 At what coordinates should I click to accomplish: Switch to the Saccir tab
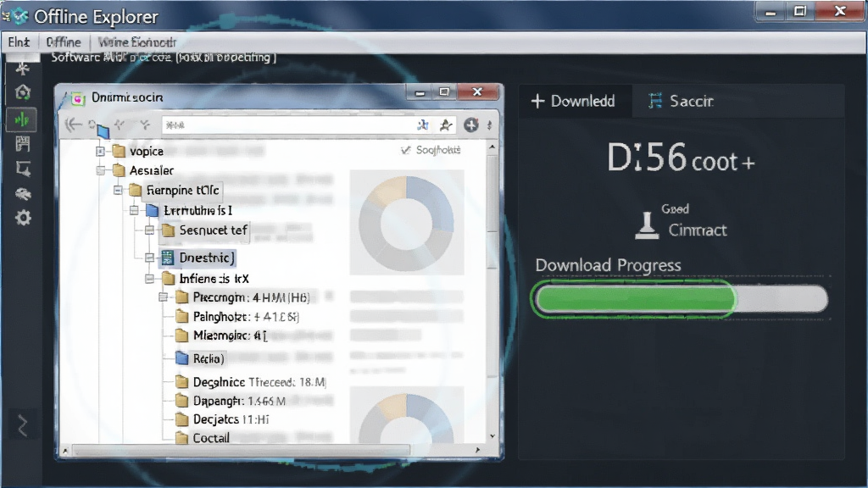pos(681,101)
